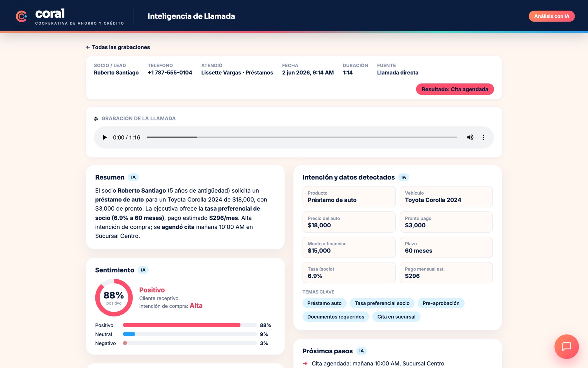Viewport: 588px width, 368px height.
Task: Click the Pago mensual est. $296 field
Action: pyautogui.click(x=446, y=272)
